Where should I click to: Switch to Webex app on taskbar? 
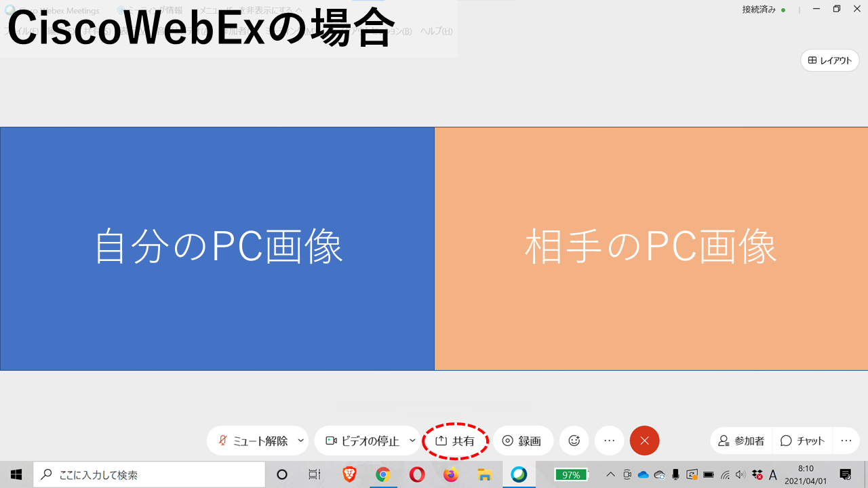tap(519, 474)
